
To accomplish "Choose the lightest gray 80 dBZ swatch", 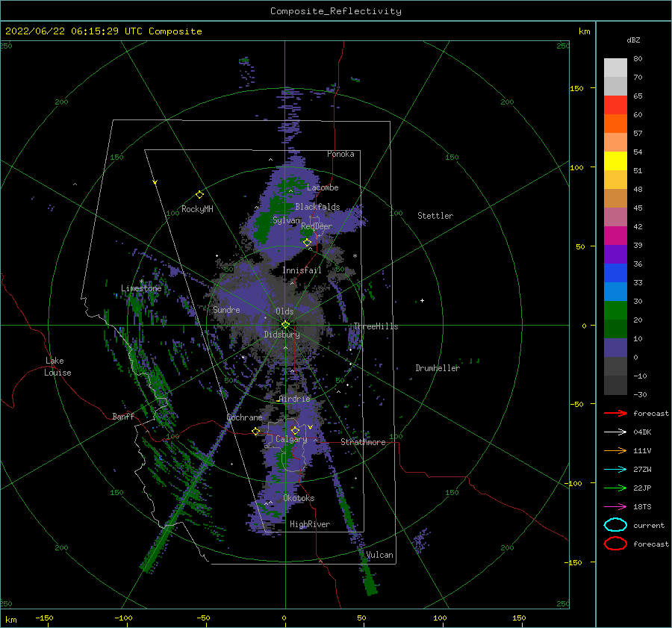I will (x=615, y=68).
